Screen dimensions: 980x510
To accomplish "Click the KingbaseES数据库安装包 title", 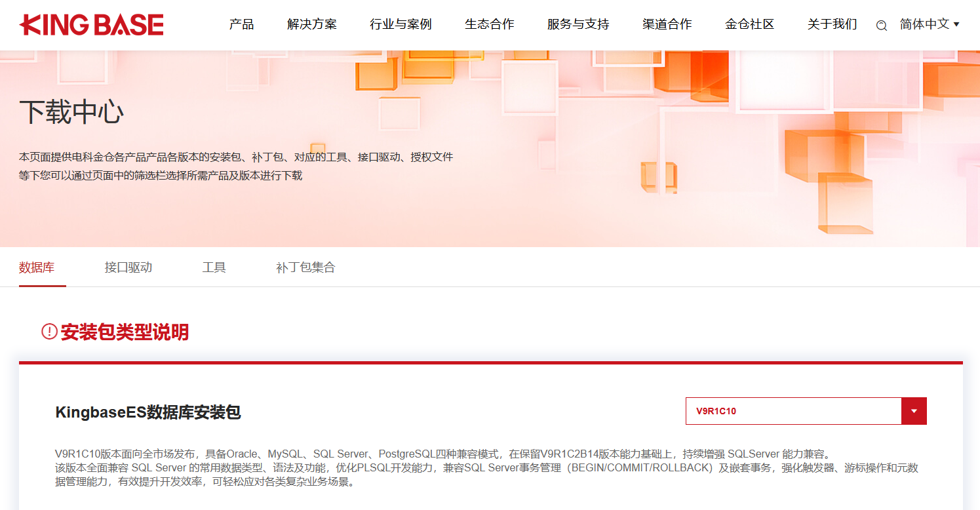I will (148, 412).
